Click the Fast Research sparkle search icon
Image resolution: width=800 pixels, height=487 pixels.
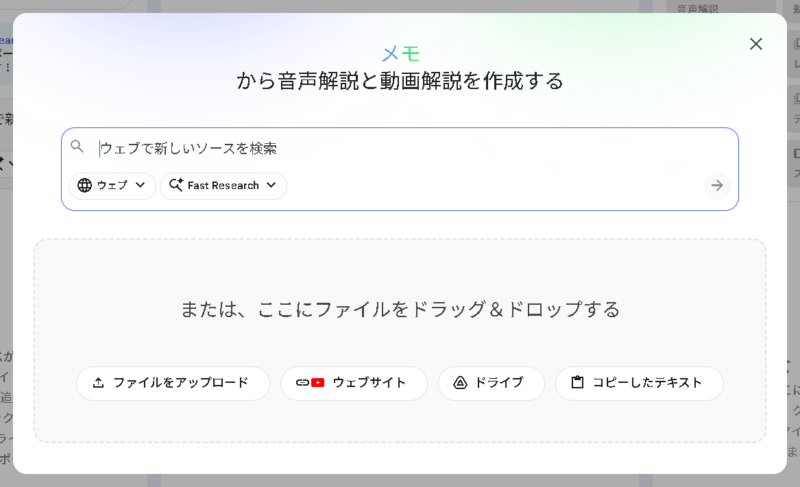tap(176, 186)
